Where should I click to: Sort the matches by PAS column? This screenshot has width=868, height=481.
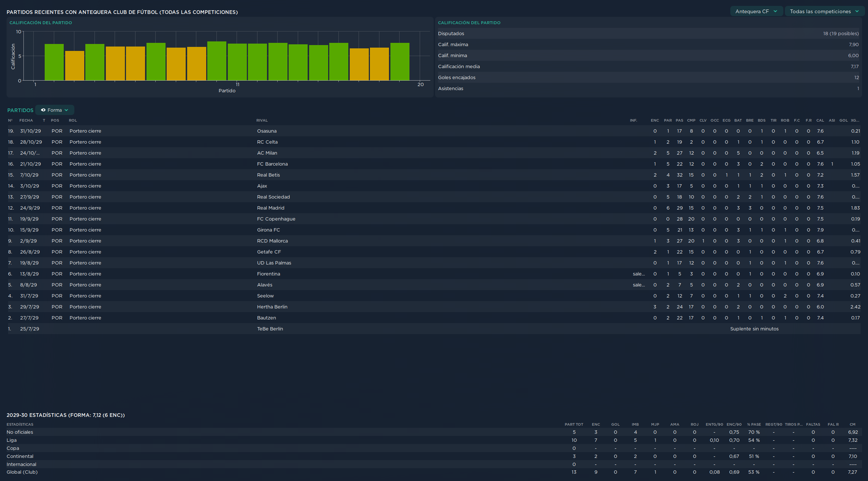[679, 121]
